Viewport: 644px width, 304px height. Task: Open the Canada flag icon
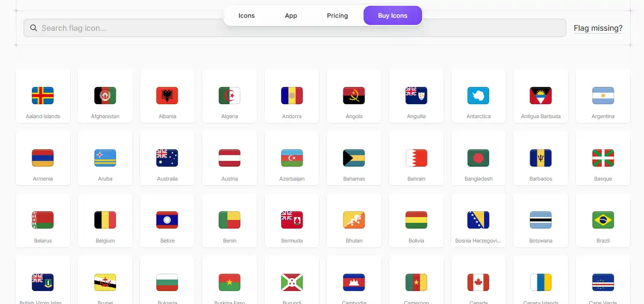478,282
